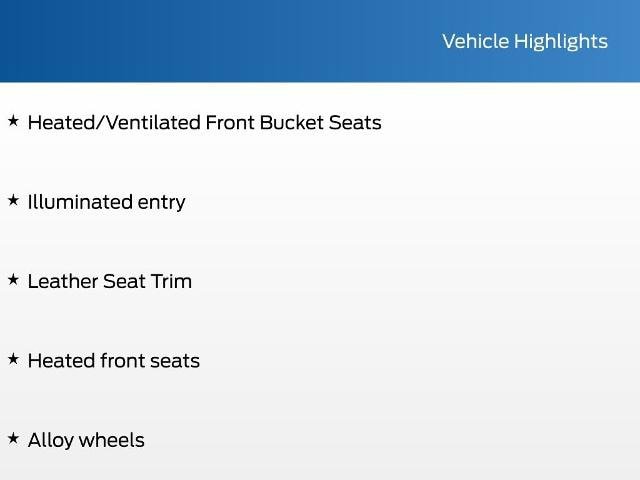The height and width of the screenshot is (480, 640).
Task: Select the Heated/Ventilated Front Bucket Seats text
Action: click(204, 123)
